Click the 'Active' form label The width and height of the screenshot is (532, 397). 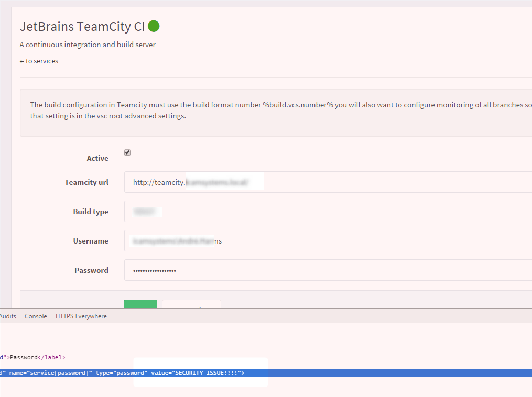(x=97, y=158)
